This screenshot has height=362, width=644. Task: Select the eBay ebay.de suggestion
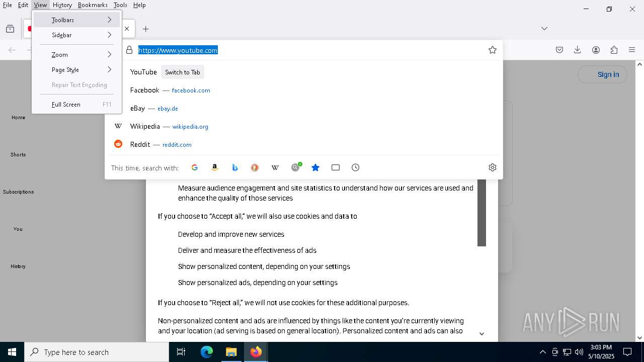click(304, 108)
